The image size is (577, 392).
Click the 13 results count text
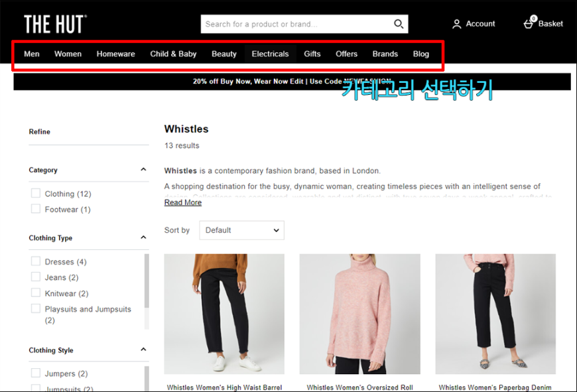tap(182, 146)
